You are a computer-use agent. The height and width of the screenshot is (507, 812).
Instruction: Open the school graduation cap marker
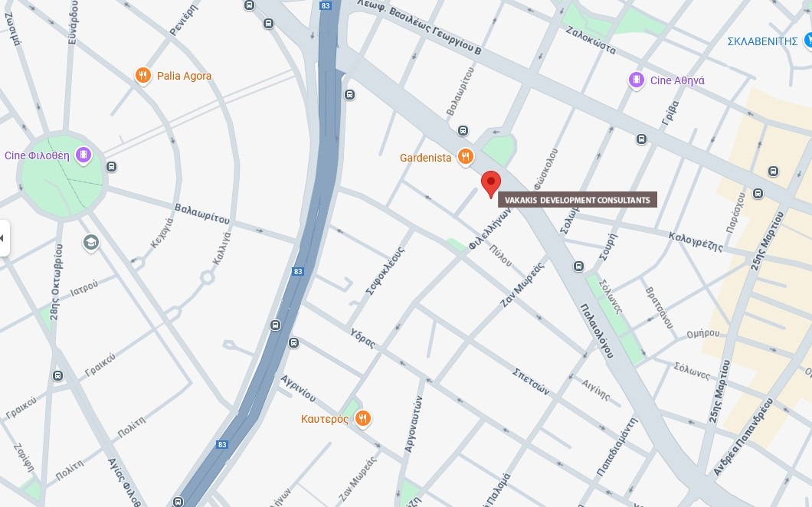(x=91, y=242)
